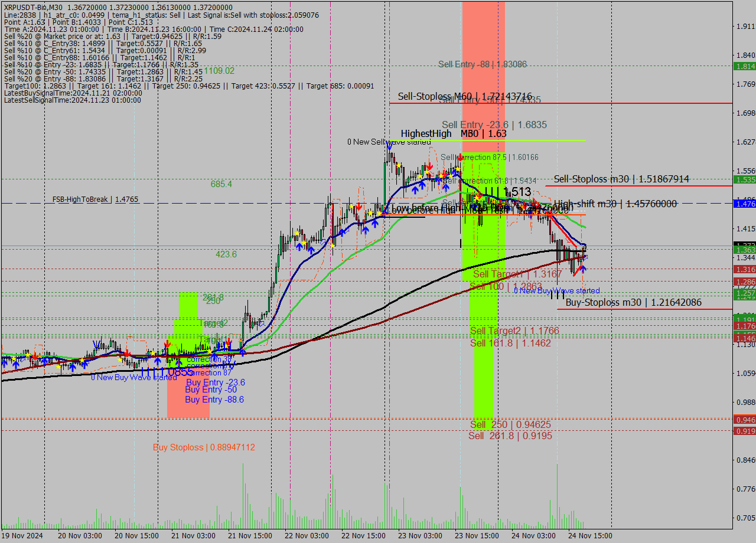Click the Buy-Stoploss m30 1.21642086 label
Screen dimensions: 756x543
pyautogui.click(x=634, y=303)
